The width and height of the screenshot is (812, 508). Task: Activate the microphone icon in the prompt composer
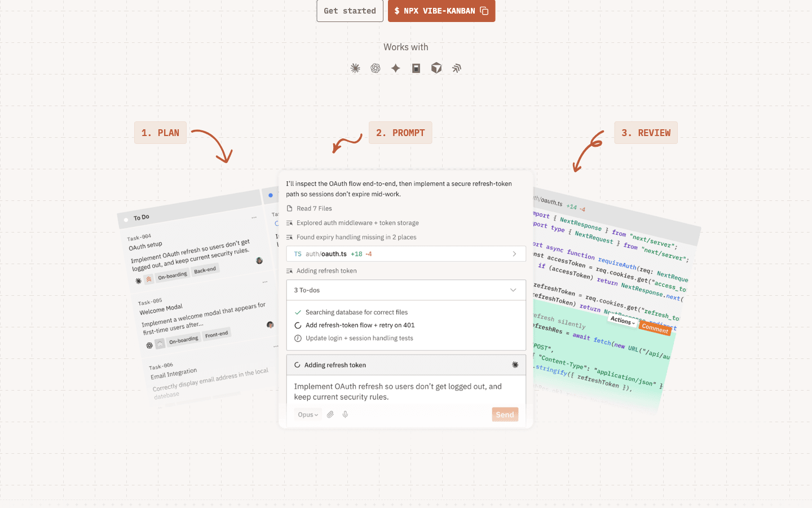[x=345, y=414]
